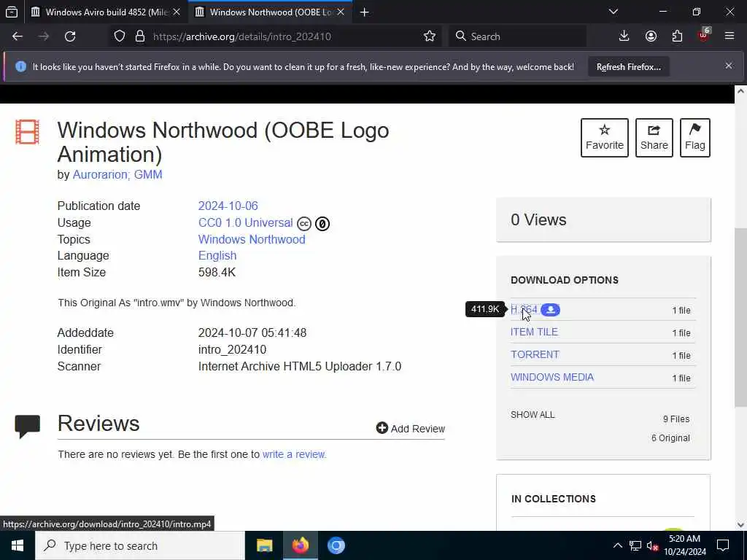Viewport: 747px width, 560px height.
Task: Open Firefox View in the tab bar
Action: [12, 12]
